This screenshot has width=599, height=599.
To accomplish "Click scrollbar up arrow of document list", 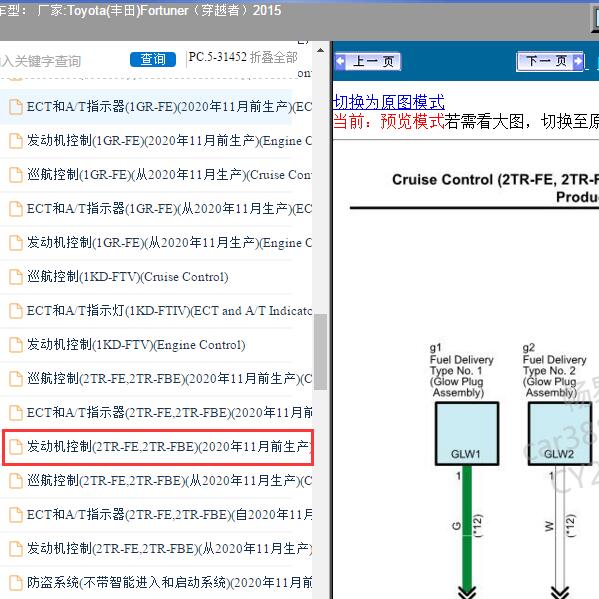I will pyautogui.click(x=321, y=50).
